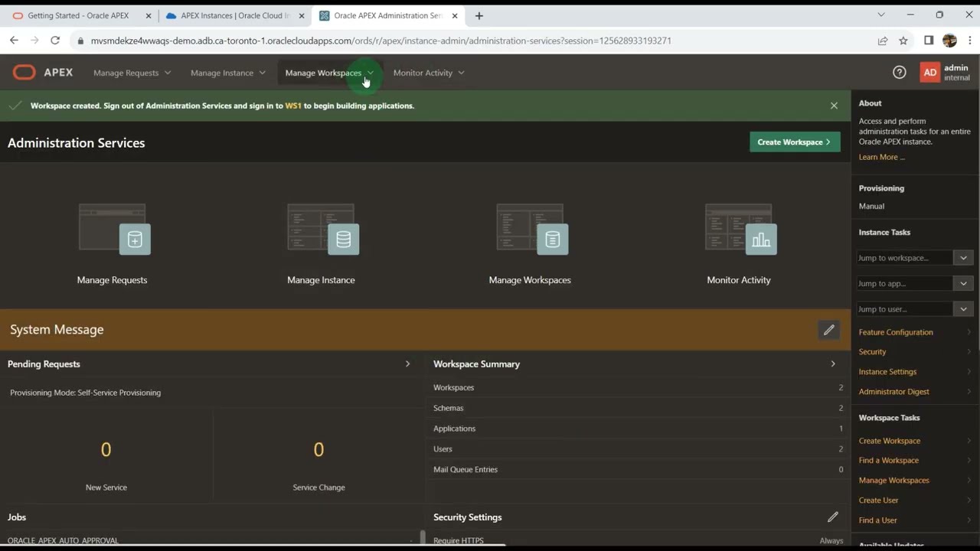Open the help question mark icon
Viewport: 980px width, 551px height.
click(x=900, y=73)
